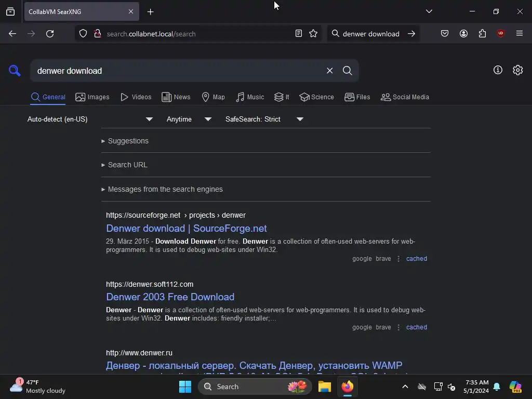Click the taskbar Search box
The image size is (532, 399).
pyautogui.click(x=255, y=387)
